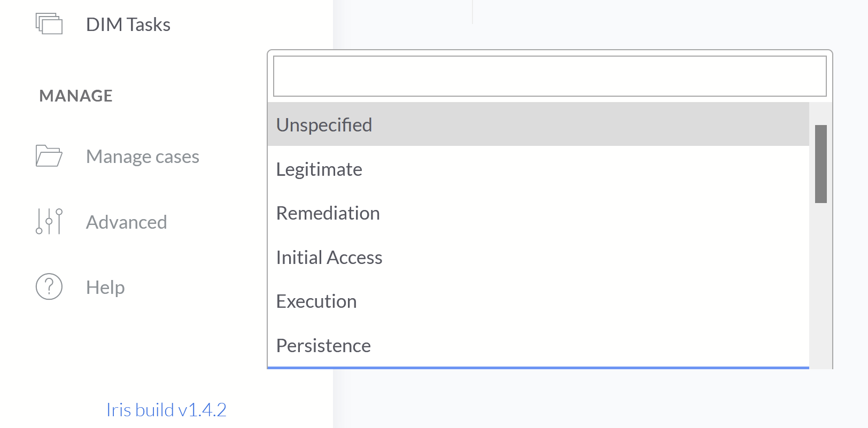Click the Help question-mark icon
The image size is (868, 428).
pos(48,287)
